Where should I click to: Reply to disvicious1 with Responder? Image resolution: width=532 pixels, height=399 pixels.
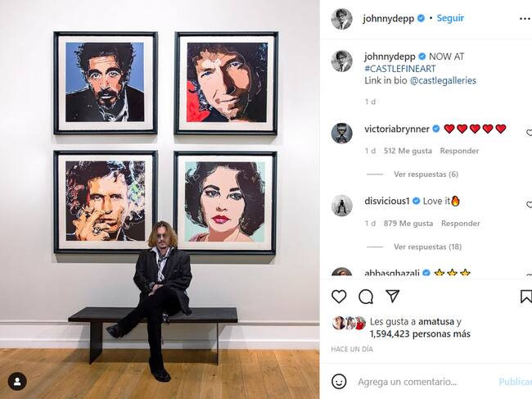pos(461,224)
